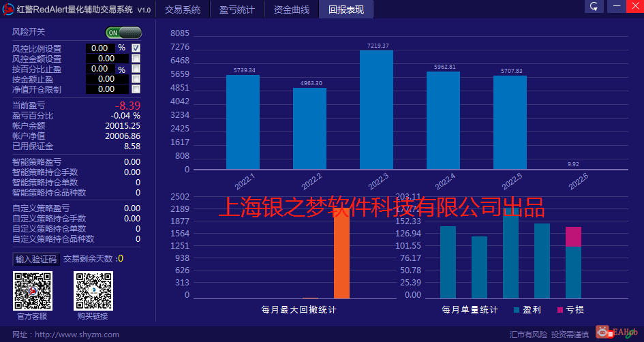Open the http://www.shyzm.com website link
Viewport: 644px width, 342px height.
click(77, 335)
